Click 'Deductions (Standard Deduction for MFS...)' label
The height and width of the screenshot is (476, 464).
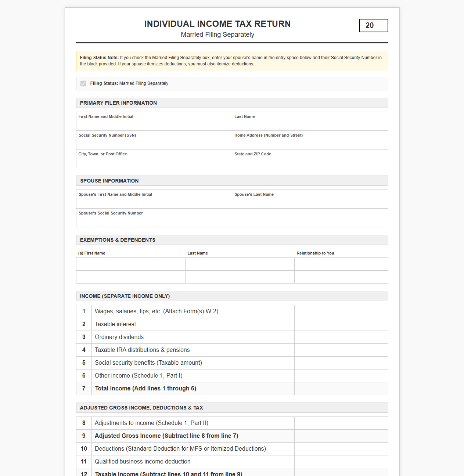pyautogui.click(x=180, y=449)
